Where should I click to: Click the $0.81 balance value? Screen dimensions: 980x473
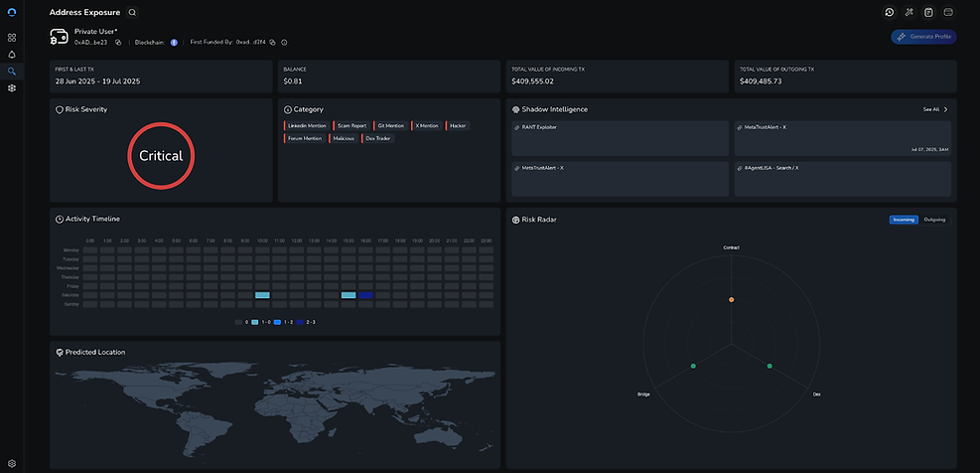click(x=293, y=81)
